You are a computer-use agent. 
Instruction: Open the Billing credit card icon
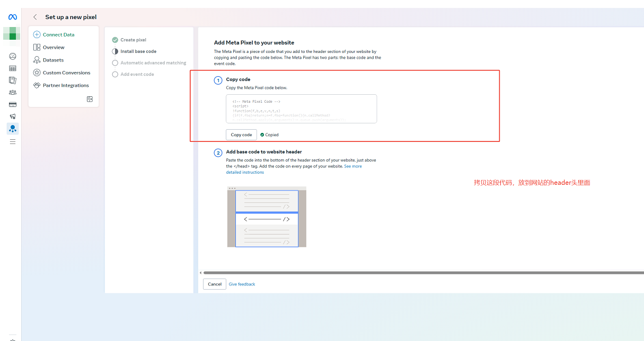[x=13, y=104]
